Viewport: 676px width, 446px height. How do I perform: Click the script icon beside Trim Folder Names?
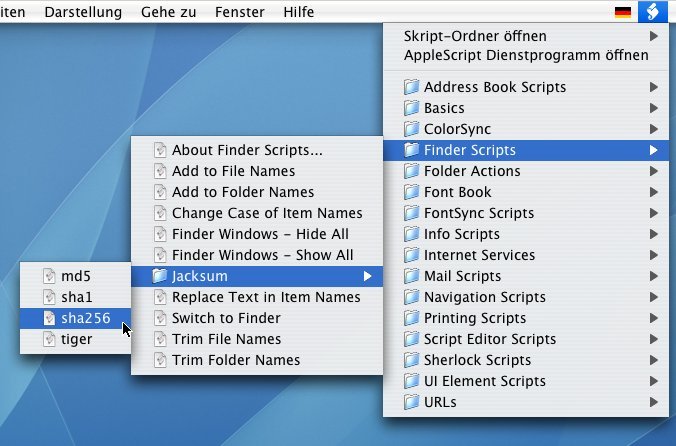tap(160, 360)
